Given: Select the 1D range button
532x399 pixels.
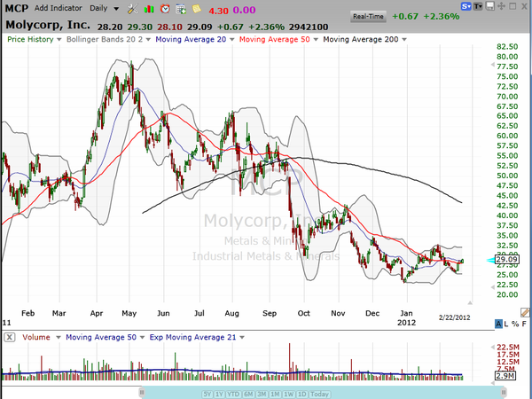Looking at the screenshot, I should pos(302,395).
